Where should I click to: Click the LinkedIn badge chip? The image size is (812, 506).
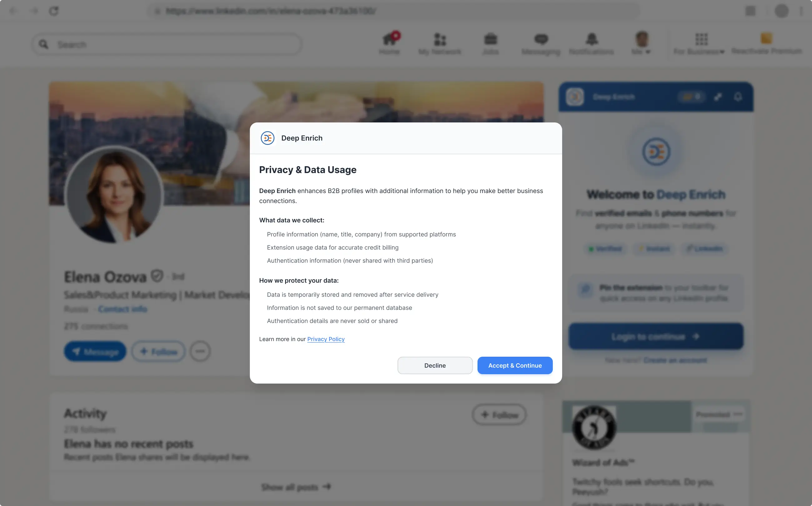point(705,249)
